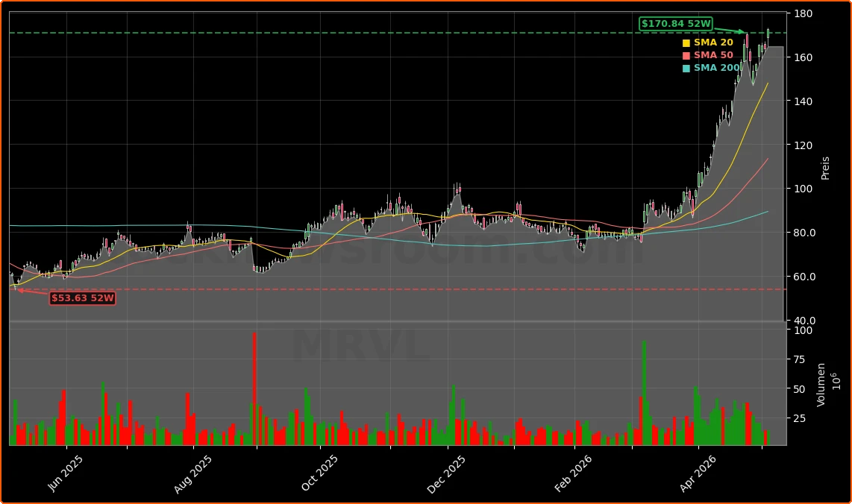Click the 160 price axis tick

click(x=803, y=57)
